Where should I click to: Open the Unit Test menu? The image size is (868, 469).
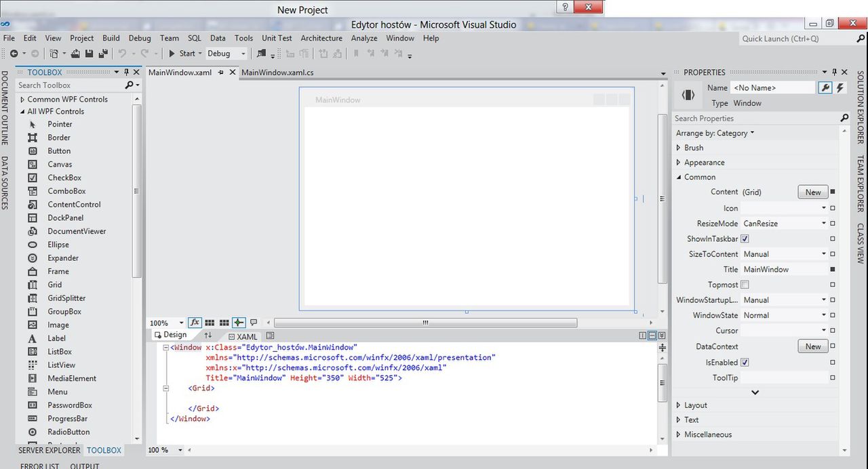click(277, 38)
